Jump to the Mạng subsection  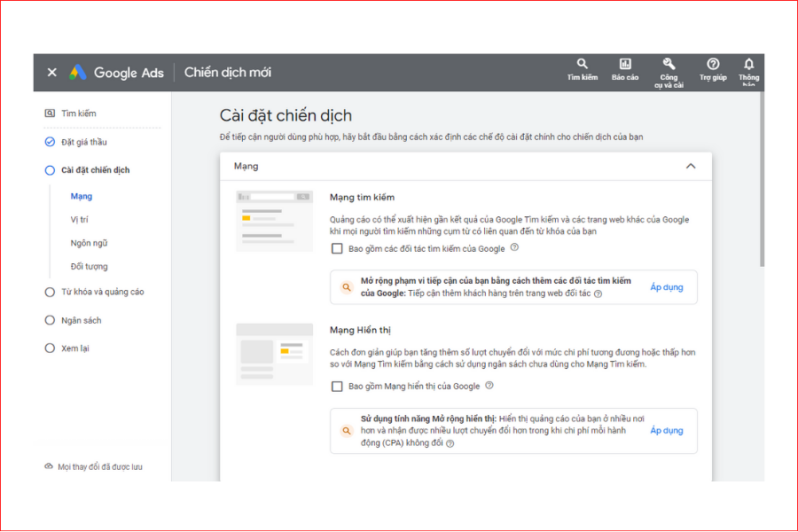(x=82, y=196)
